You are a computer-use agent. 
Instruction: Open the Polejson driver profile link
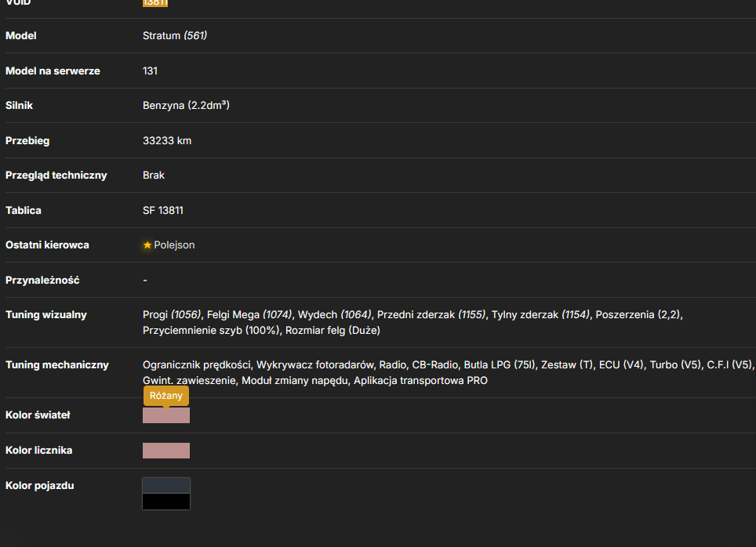pos(174,245)
